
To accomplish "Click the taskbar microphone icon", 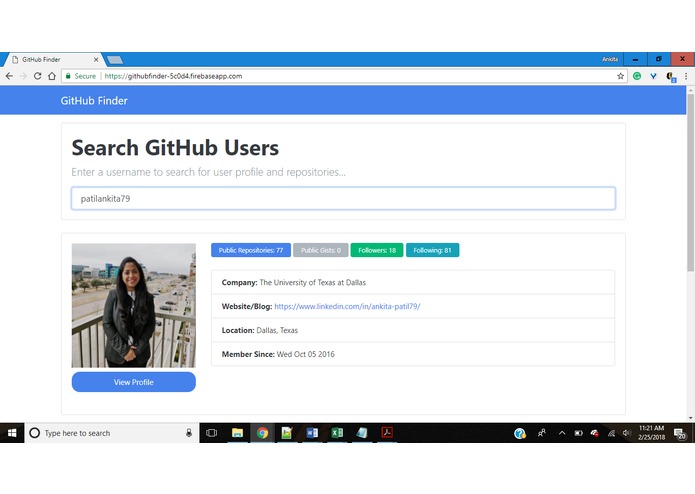I will click(189, 433).
